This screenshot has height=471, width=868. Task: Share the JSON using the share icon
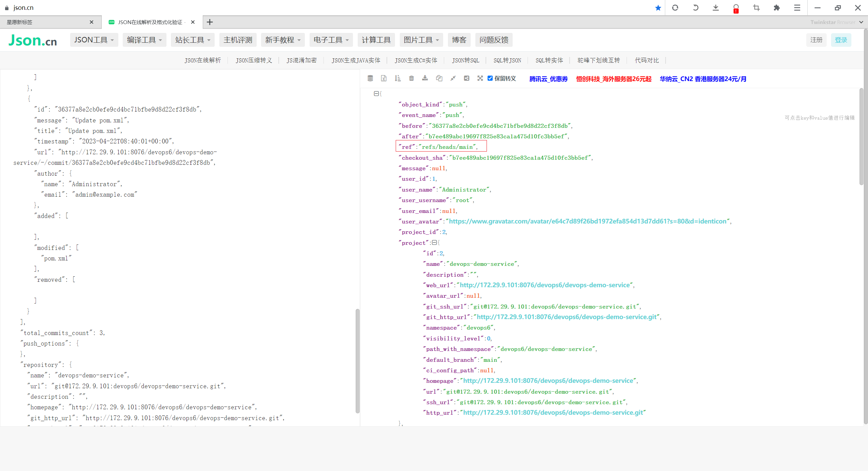click(x=467, y=78)
